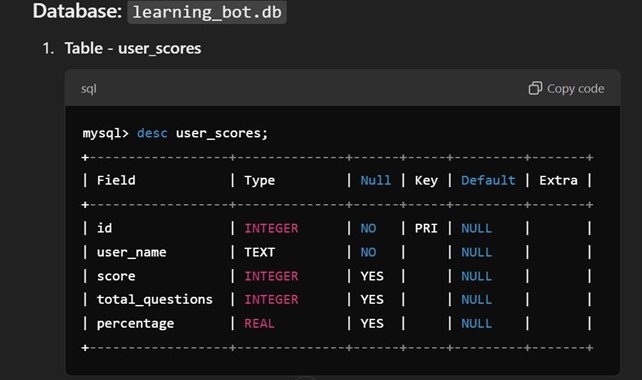Click NULL default in the user_name row
The width and height of the screenshot is (642, 380).
[477, 252]
